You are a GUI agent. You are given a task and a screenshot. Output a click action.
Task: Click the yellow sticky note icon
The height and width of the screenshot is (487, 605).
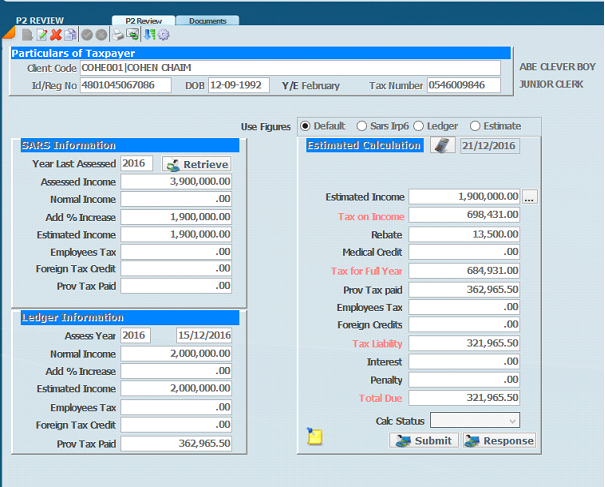click(x=315, y=437)
